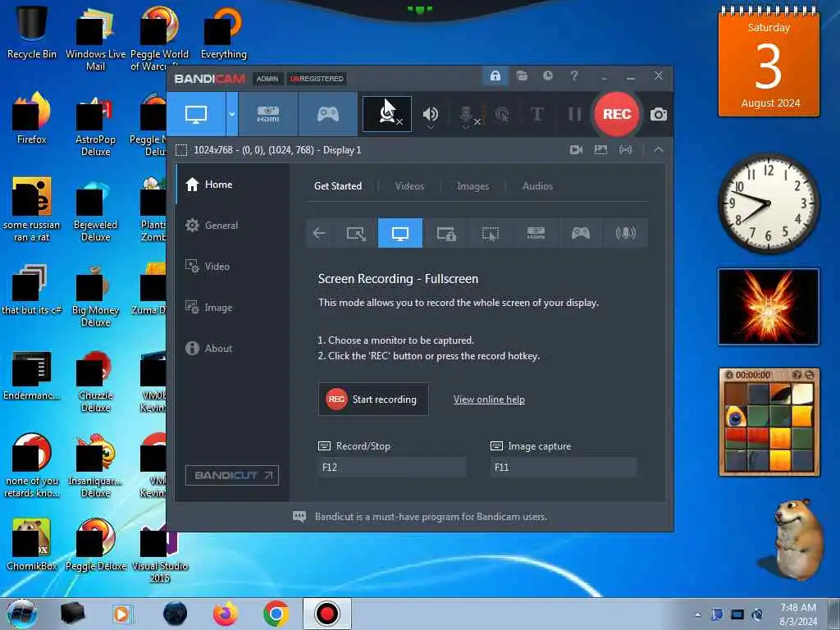Show hidden tray icons arrow
Image resolution: width=840 pixels, height=630 pixels.
[x=697, y=614]
